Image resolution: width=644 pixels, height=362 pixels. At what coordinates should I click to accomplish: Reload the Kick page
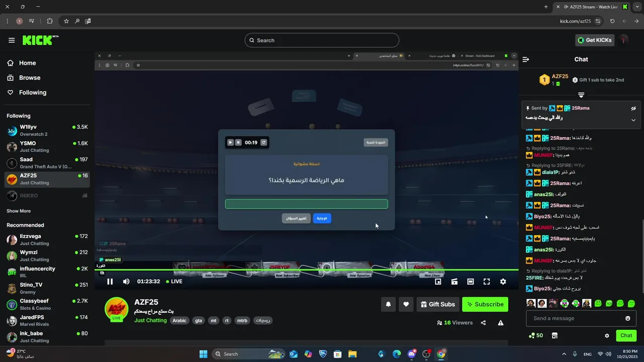(x=612, y=21)
